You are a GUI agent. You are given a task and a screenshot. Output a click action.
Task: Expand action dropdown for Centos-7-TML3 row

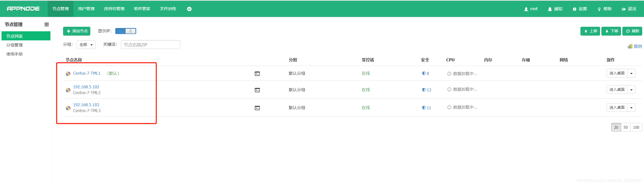tap(631, 108)
